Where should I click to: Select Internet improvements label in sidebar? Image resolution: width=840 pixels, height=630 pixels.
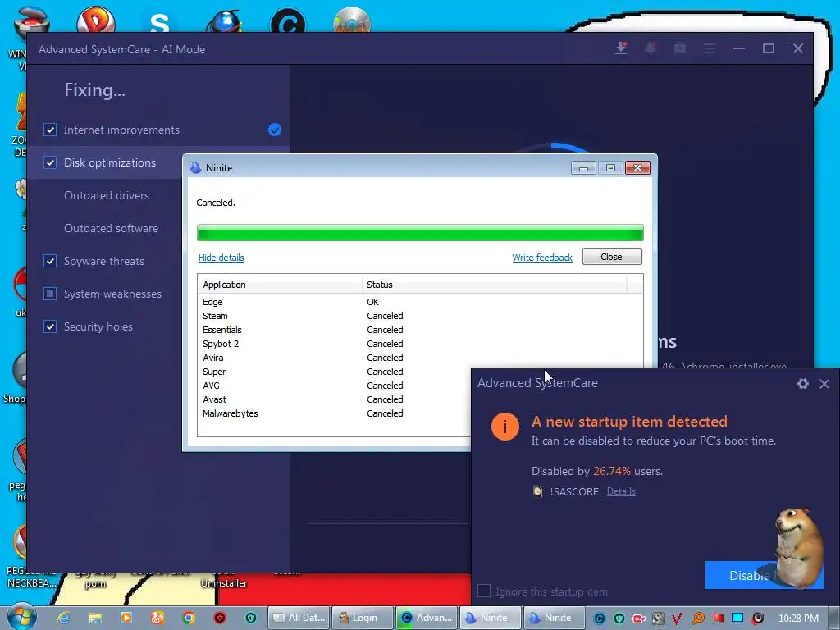[121, 130]
